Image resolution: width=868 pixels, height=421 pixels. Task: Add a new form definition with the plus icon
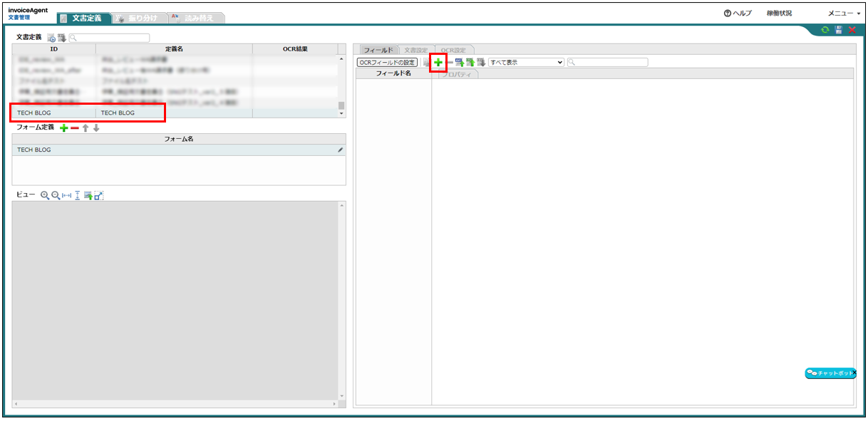click(x=64, y=128)
